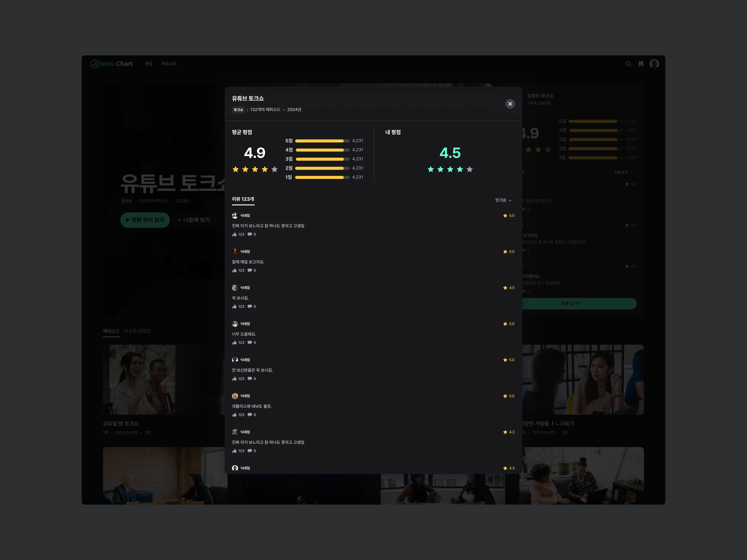This screenshot has width=747, height=560.
Task: Open the episode thumbnail with two women at right
Action: point(582,379)
